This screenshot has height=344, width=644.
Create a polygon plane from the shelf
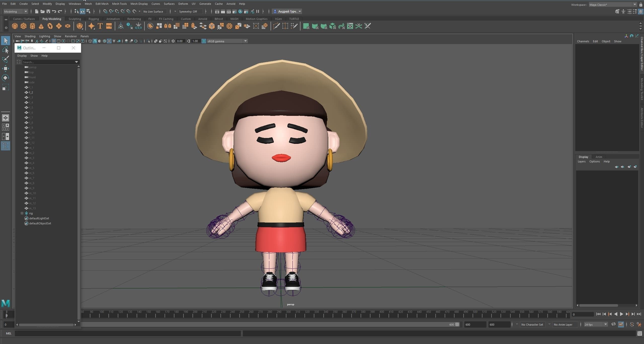59,26
